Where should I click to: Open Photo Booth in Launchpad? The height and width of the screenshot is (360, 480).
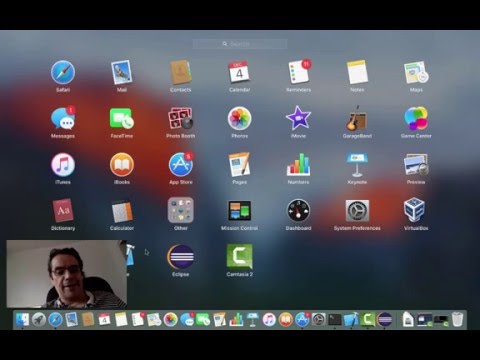[x=180, y=118]
